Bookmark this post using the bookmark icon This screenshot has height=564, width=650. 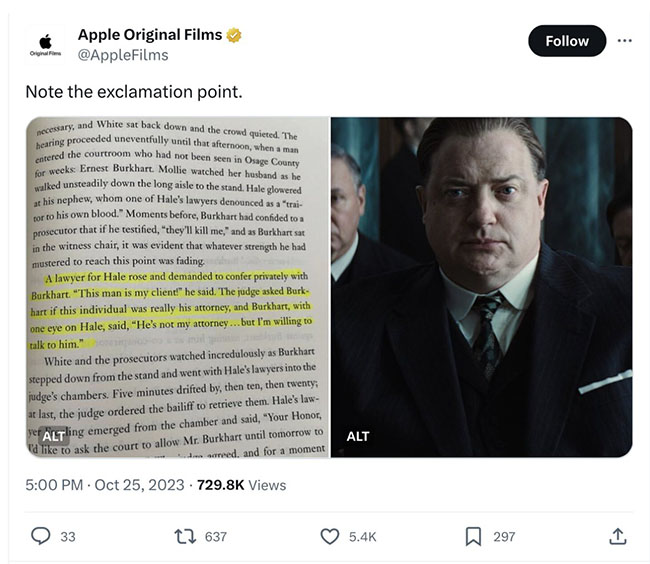tap(474, 537)
